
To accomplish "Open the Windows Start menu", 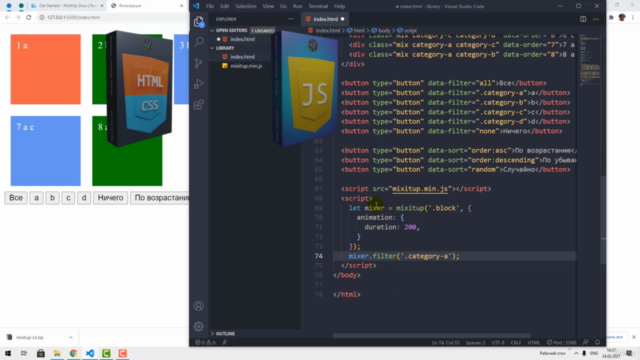I will tap(8, 353).
